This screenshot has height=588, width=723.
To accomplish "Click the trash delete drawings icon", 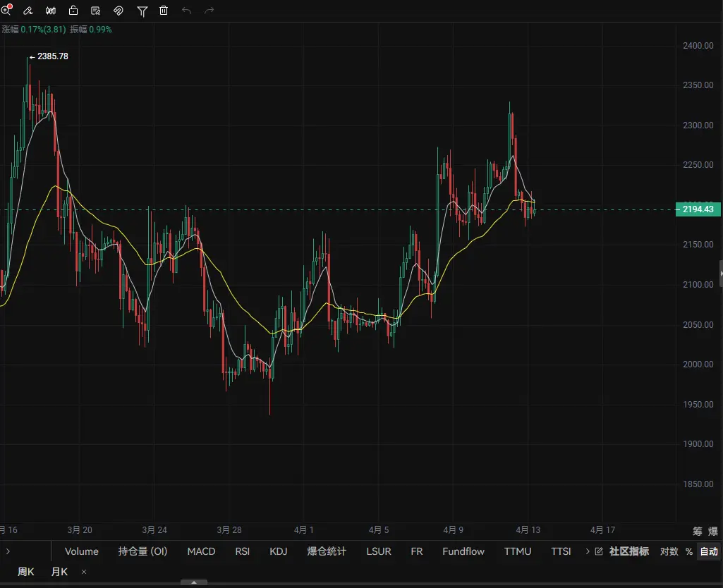I will [x=164, y=11].
